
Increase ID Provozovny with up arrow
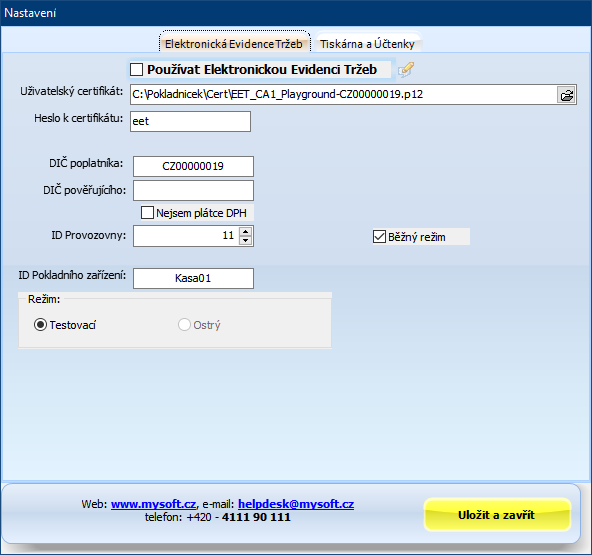pos(245,232)
